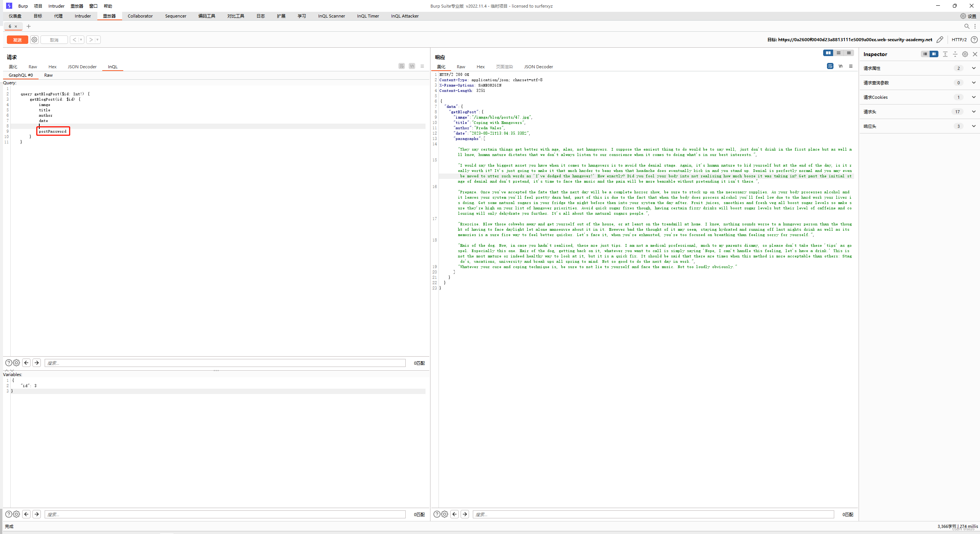Switch response view to rendered-only layout
The height and width of the screenshot is (534, 980).
tap(849, 53)
